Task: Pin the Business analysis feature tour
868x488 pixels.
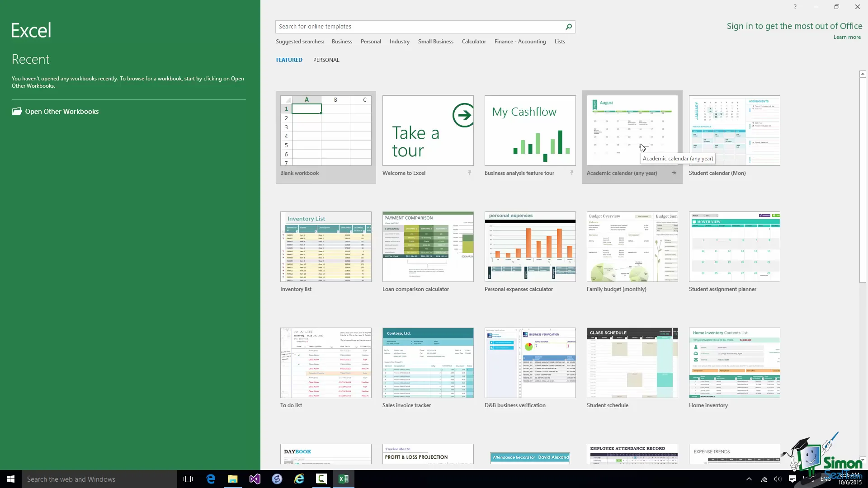Action: pos(572,173)
